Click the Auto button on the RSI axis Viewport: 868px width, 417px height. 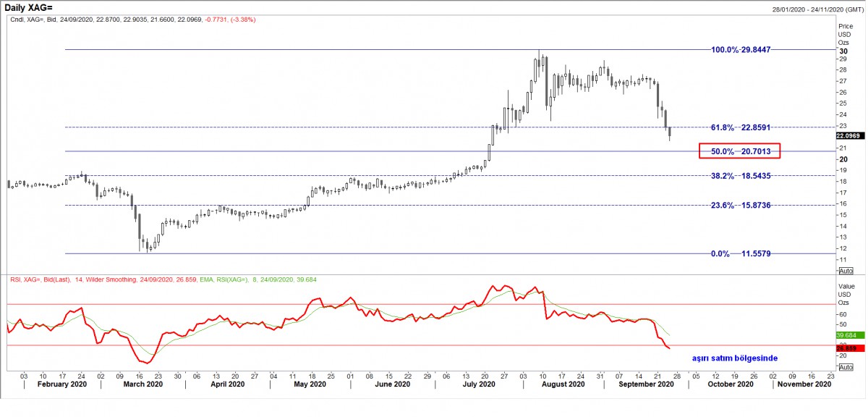[x=845, y=368]
